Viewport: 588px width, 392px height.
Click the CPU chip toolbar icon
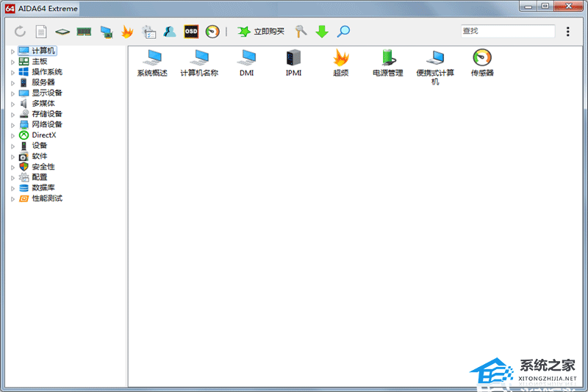pyautogui.click(x=62, y=32)
